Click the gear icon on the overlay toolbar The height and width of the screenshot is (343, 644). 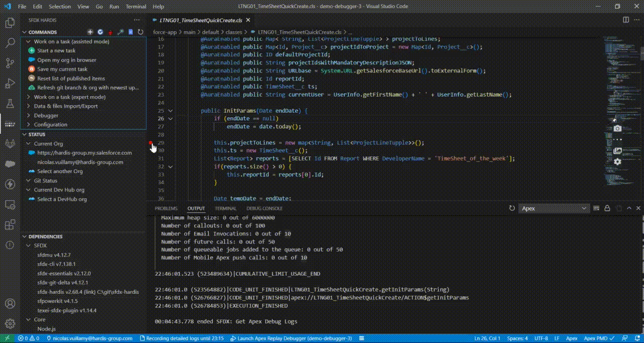click(x=617, y=162)
